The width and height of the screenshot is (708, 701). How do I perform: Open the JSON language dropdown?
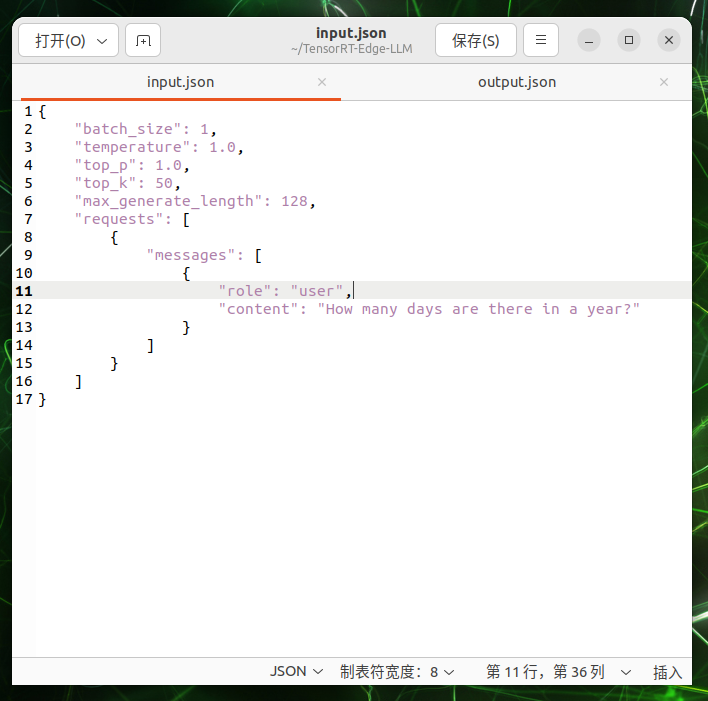tap(296, 671)
